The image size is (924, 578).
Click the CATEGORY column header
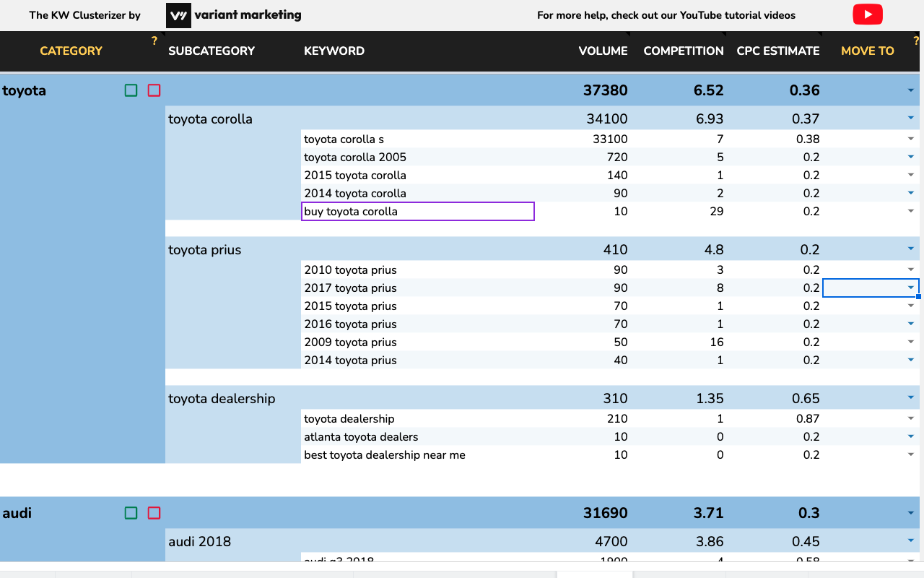click(x=71, y=51)
